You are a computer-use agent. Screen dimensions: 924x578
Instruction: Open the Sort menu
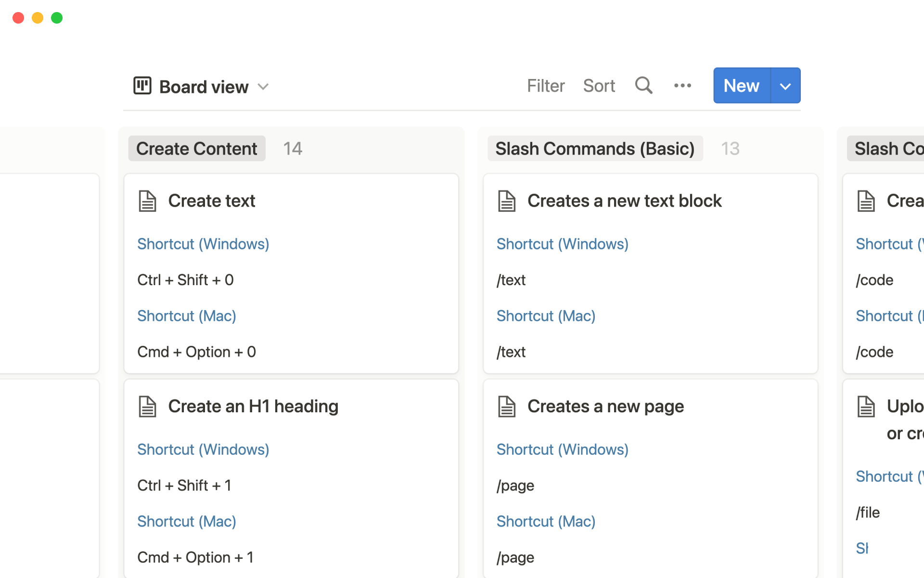(x=599, y=86)
